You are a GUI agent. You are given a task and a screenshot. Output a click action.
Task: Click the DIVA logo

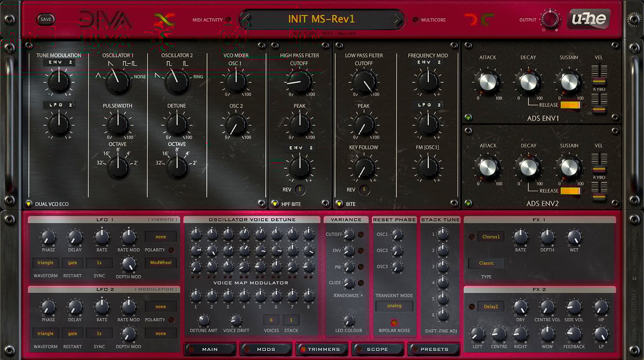tap(105, 20)
